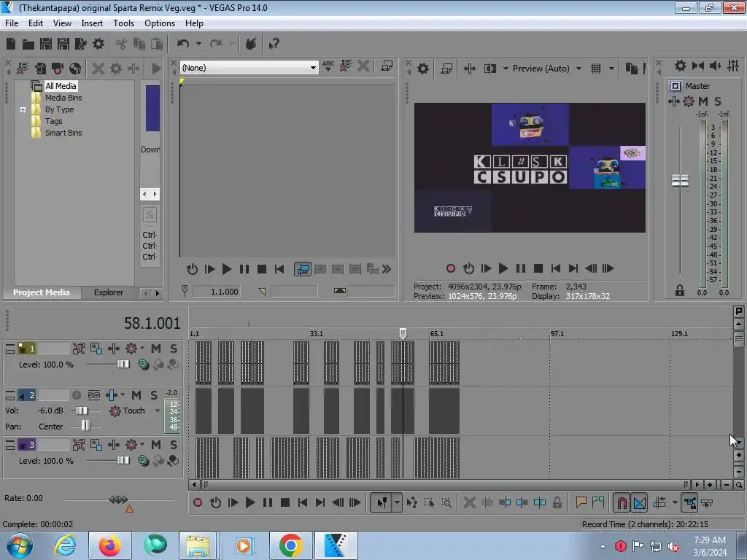Viewport: 747px width, 560px height.
Task: Mute video track 1
Action: (156, 349)
